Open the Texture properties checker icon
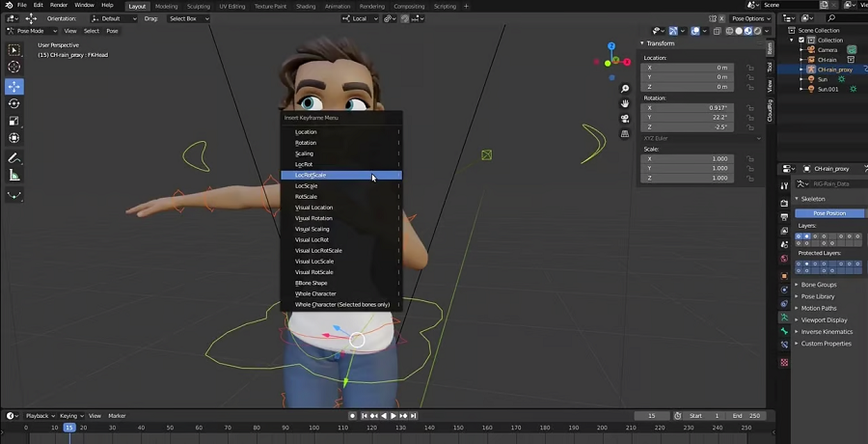The image size is (868, 444). 784,362
